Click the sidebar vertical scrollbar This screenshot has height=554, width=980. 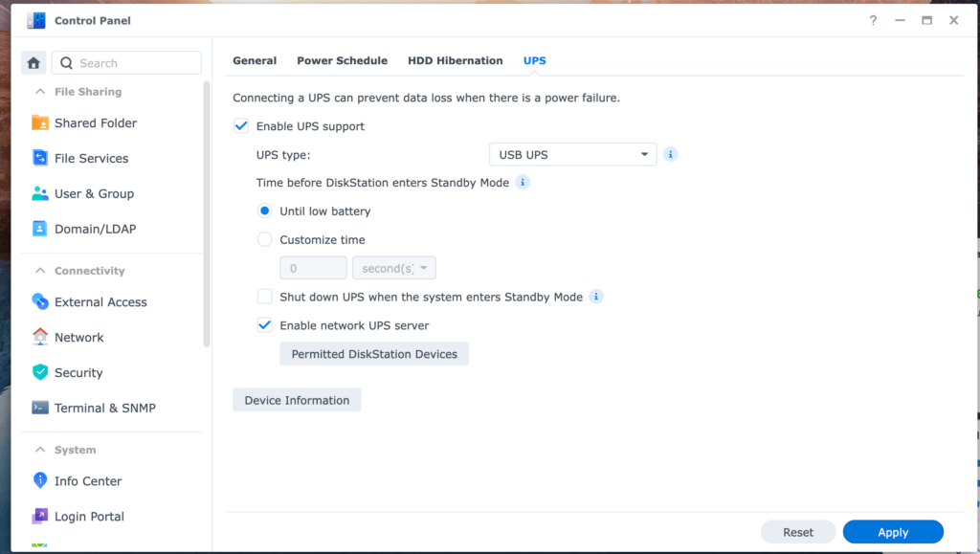coord(207,213)
